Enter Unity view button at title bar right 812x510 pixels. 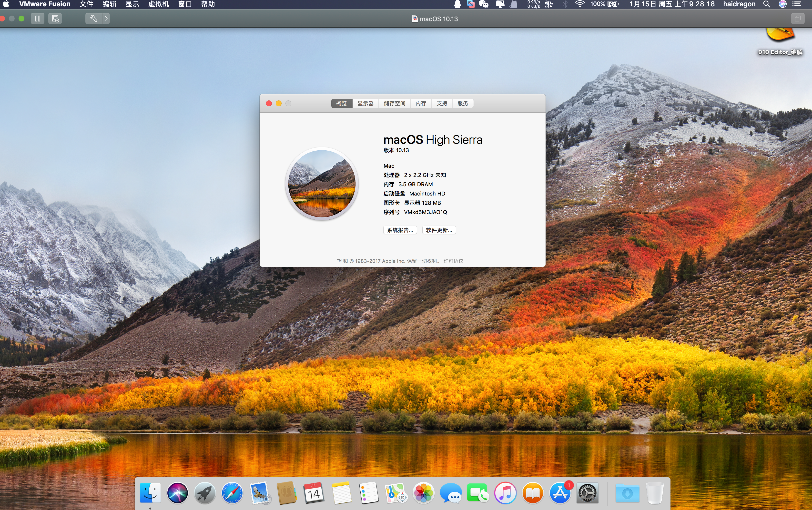point(798,19)
